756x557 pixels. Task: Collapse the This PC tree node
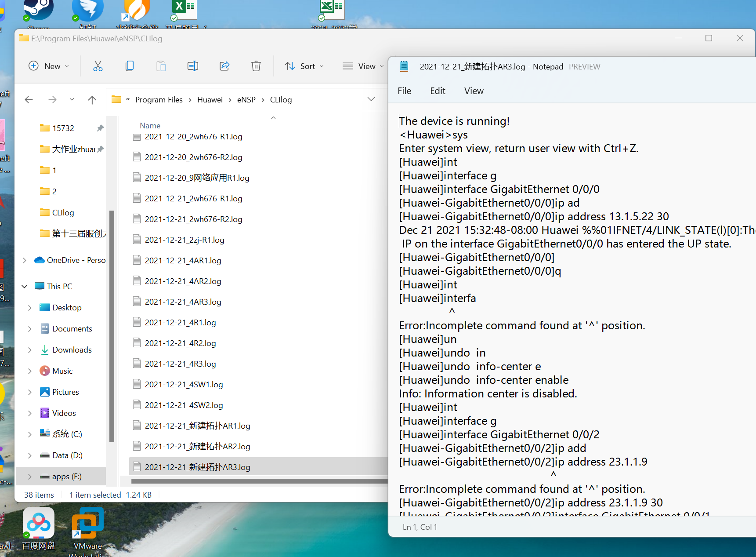[x=25, y=287]
